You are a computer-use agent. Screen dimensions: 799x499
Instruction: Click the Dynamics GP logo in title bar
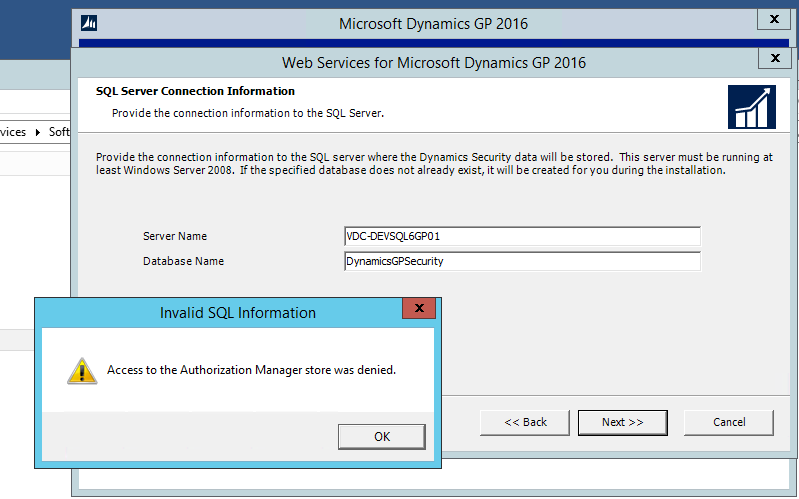point(89,23)
